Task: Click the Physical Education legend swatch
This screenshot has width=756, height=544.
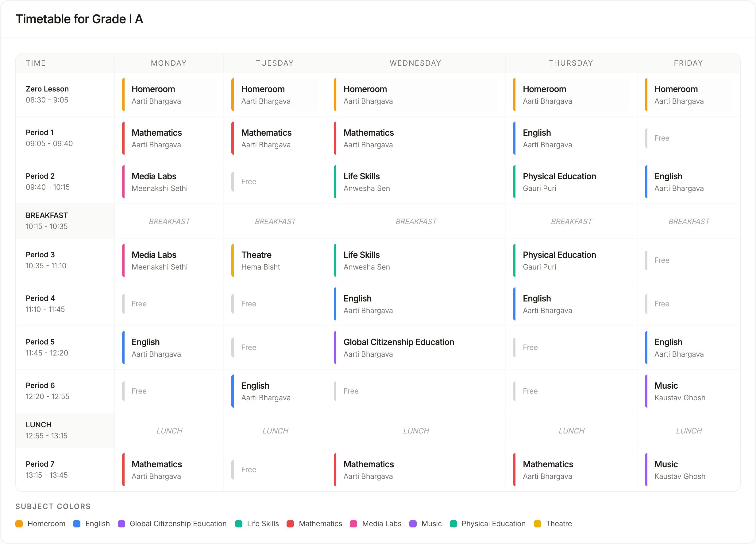Action: (453, 524)
